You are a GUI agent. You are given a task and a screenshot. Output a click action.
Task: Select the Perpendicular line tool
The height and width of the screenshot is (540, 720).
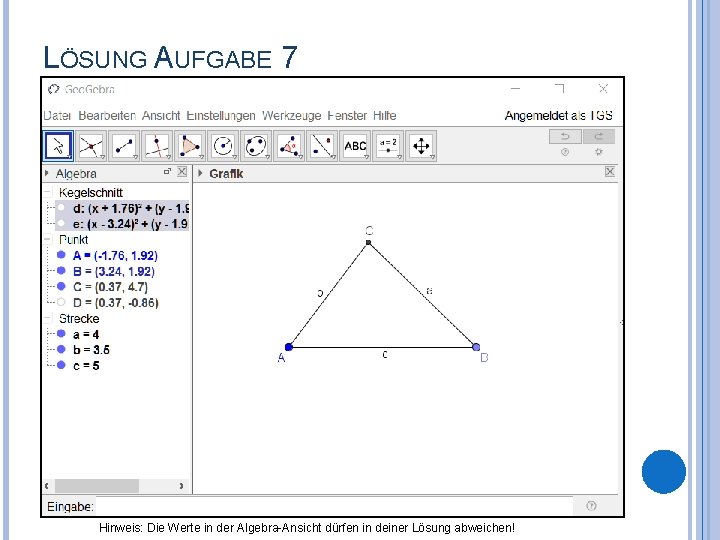[x=157, y=146]
